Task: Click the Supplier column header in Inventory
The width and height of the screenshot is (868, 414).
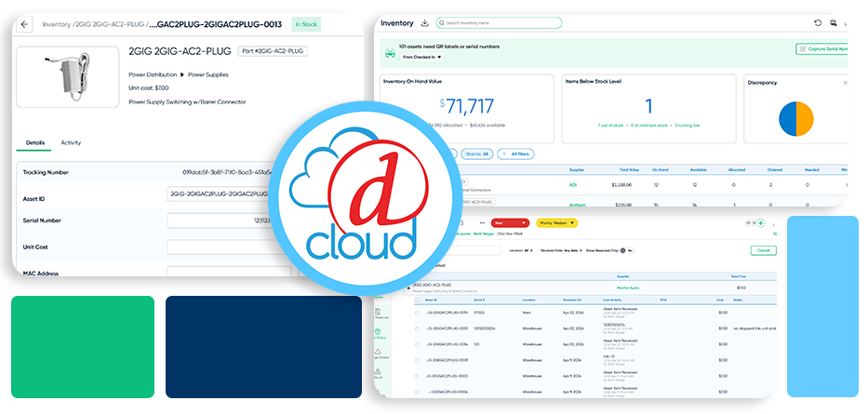Action: pyautogui.click(x=578, y=169)
